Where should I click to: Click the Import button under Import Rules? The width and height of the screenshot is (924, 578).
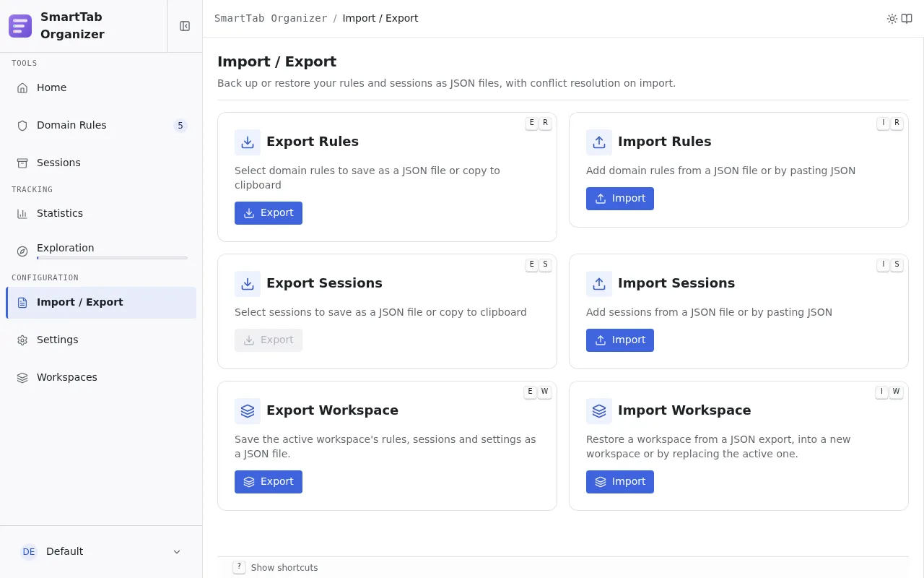620,199
